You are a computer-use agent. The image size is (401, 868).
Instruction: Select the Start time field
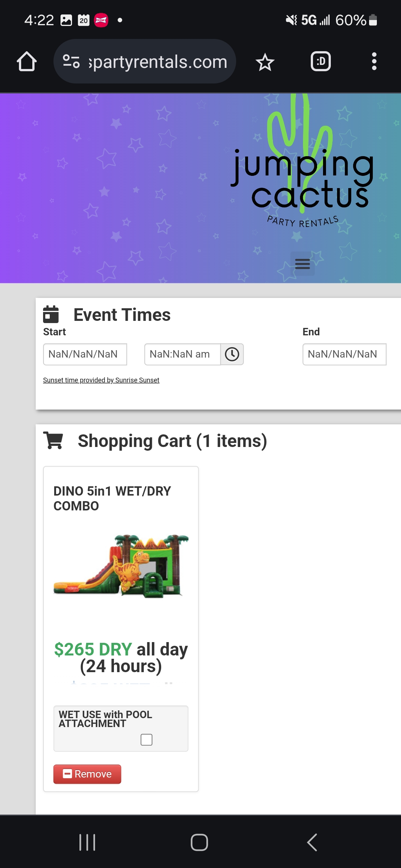[182, 354]
